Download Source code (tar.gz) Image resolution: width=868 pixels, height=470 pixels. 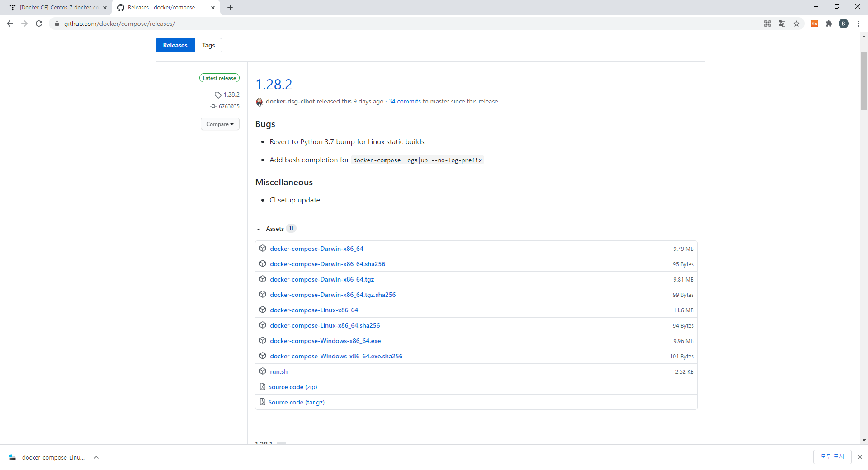tap(296, 402)
